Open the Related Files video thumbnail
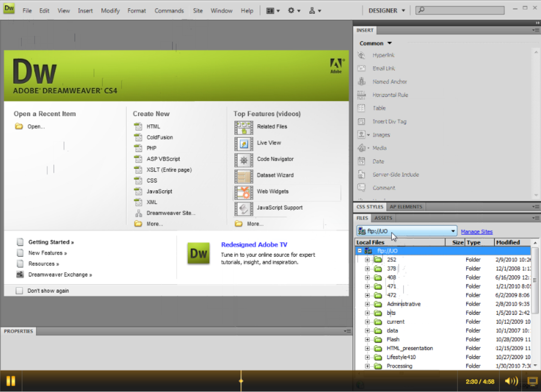The width and height of the screenshot is (541, 392). point(244,128)
